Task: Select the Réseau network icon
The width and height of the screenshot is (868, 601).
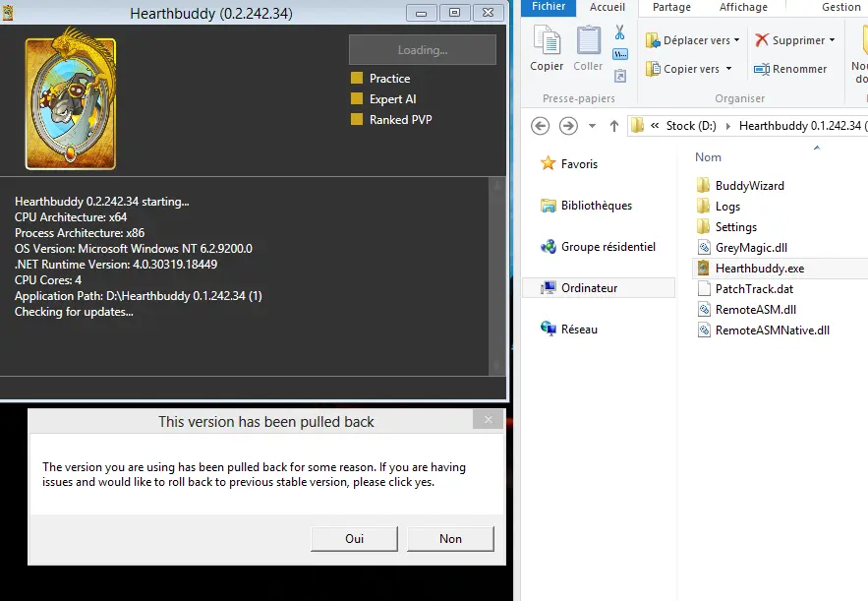Action: (549, 330)
